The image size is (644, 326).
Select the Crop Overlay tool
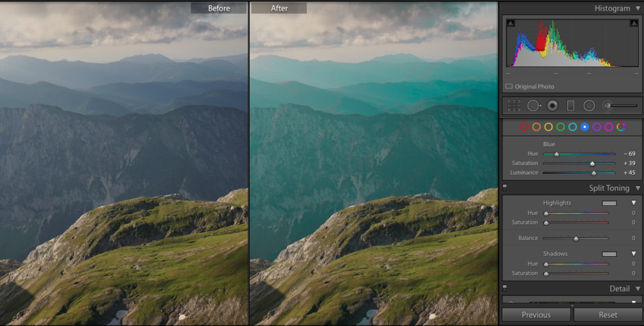click(514, 106)
